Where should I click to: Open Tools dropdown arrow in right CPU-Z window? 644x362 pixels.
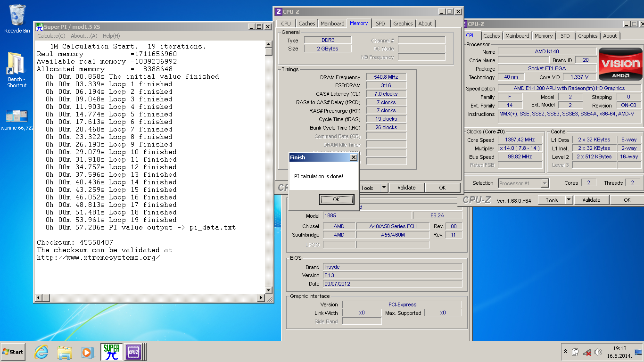click(569, 200)
